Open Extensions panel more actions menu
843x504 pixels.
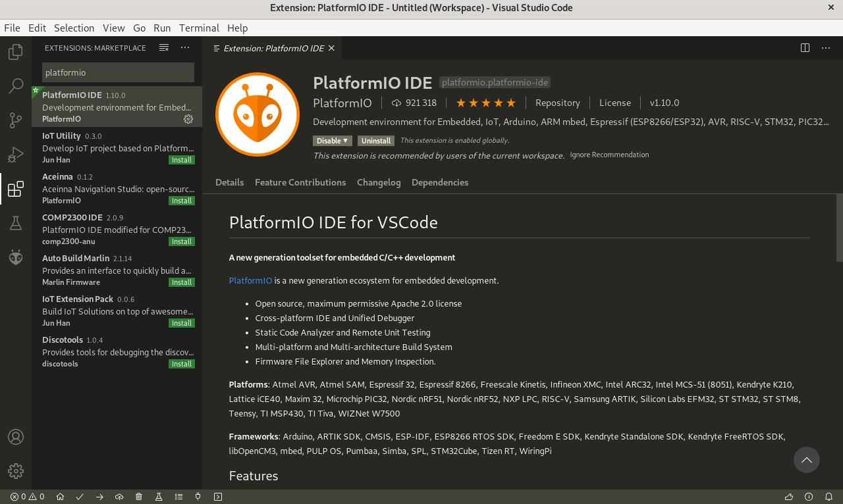[185, 47]
